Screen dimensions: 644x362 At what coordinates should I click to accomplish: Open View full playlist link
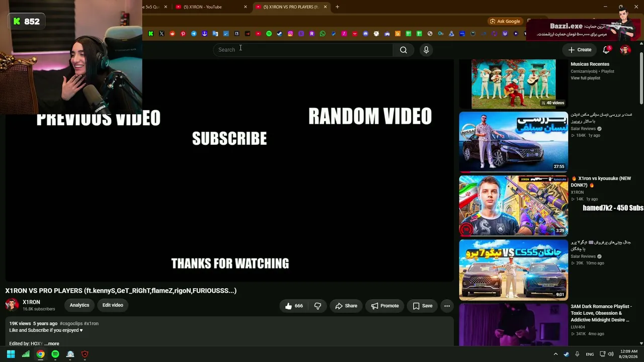(585, 78)
